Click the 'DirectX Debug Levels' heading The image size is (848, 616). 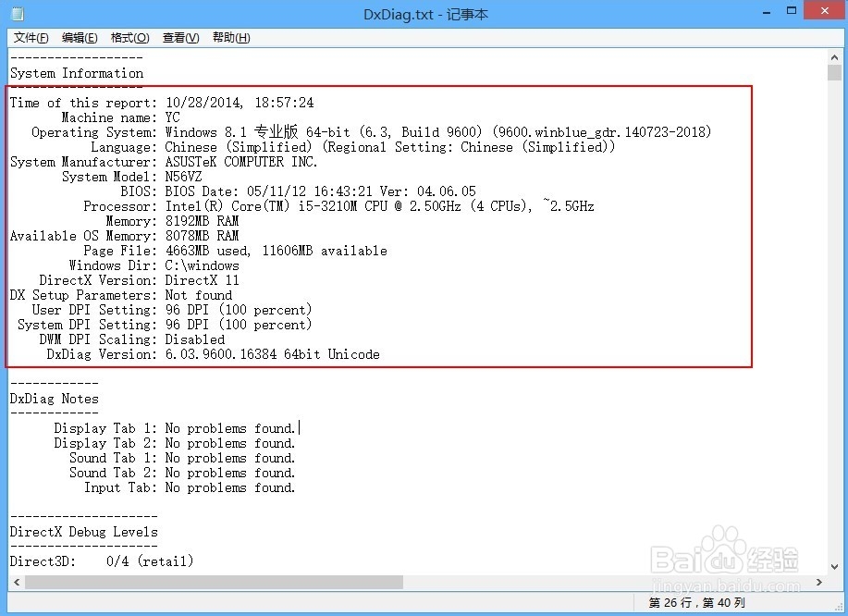click(x=84, y=532)
